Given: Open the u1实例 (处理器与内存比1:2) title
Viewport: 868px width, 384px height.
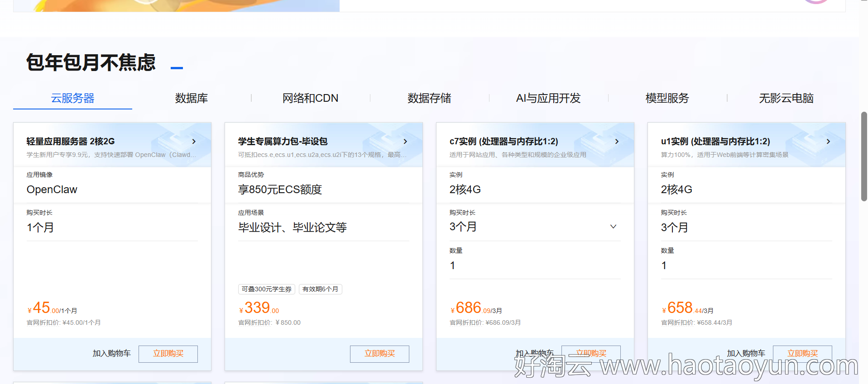Looking at the screenshot, I should 715,142.
